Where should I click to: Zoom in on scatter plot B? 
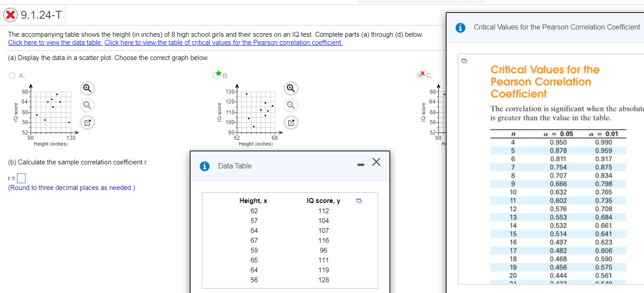(x=290, y=88)
